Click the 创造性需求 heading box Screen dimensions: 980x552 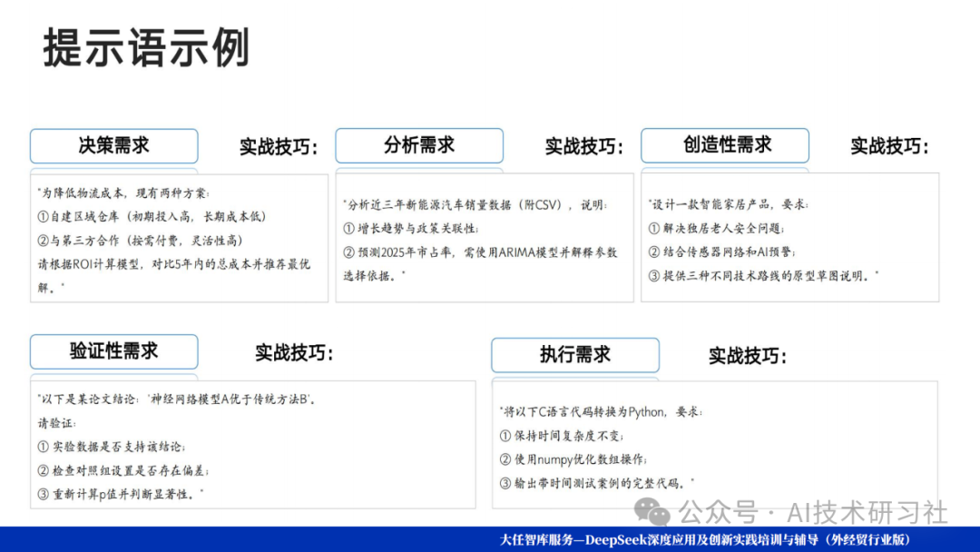pos(725,145)
